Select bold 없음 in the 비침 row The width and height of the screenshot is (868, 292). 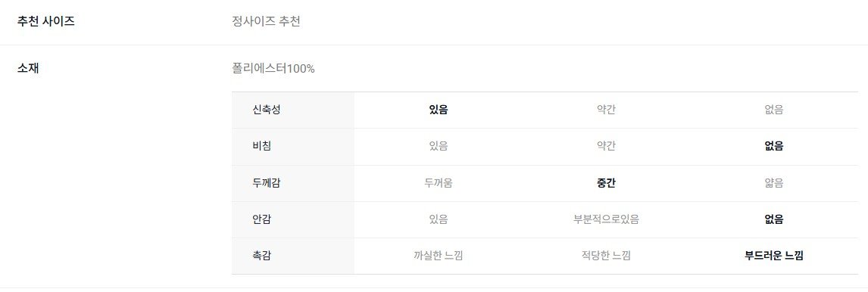pos(774,146)
